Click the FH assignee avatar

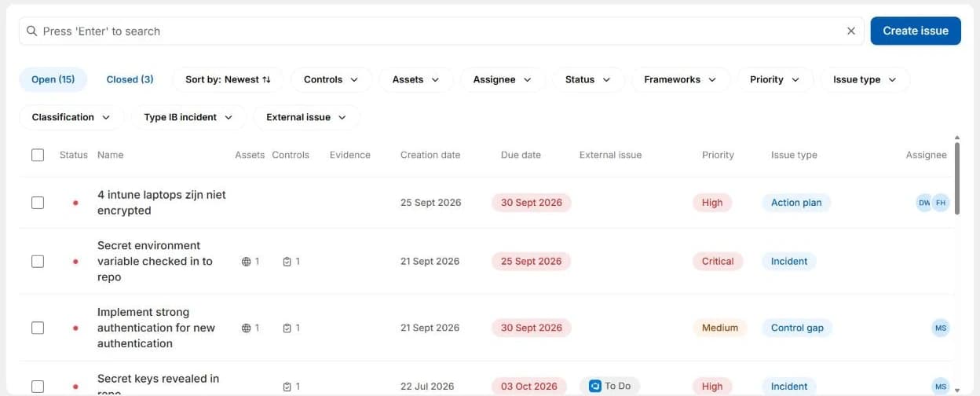tap(941, 203)
